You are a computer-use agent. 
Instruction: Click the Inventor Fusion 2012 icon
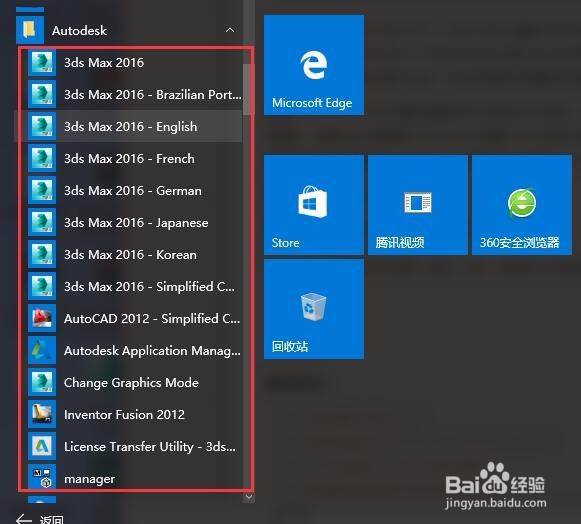pos(42,414)
